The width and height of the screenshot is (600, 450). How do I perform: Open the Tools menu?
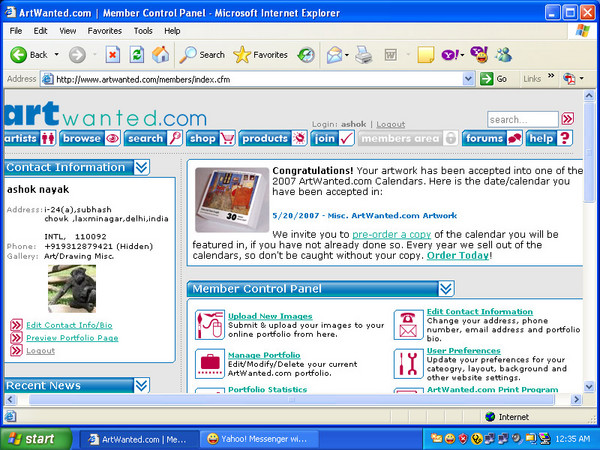pos(143,31)
